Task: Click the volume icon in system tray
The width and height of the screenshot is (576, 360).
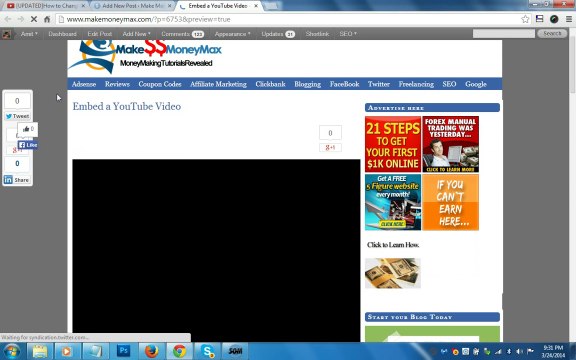Action: (519, 352)
